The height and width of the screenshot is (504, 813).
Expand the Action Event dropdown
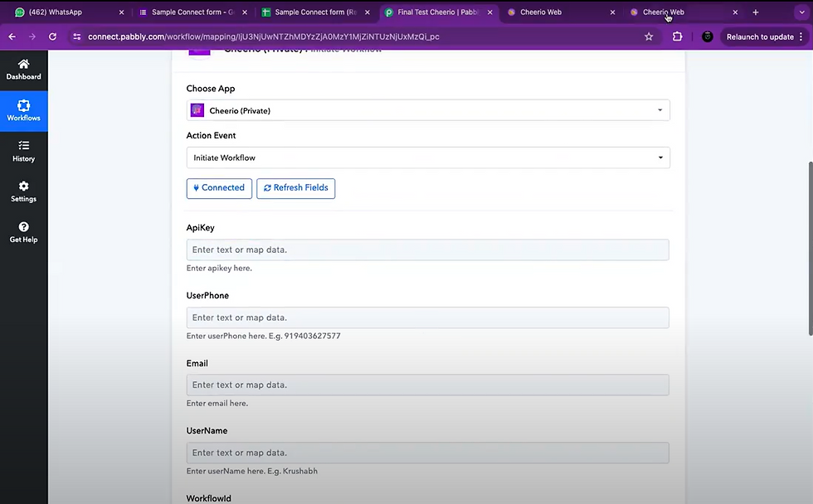[427, 157]
